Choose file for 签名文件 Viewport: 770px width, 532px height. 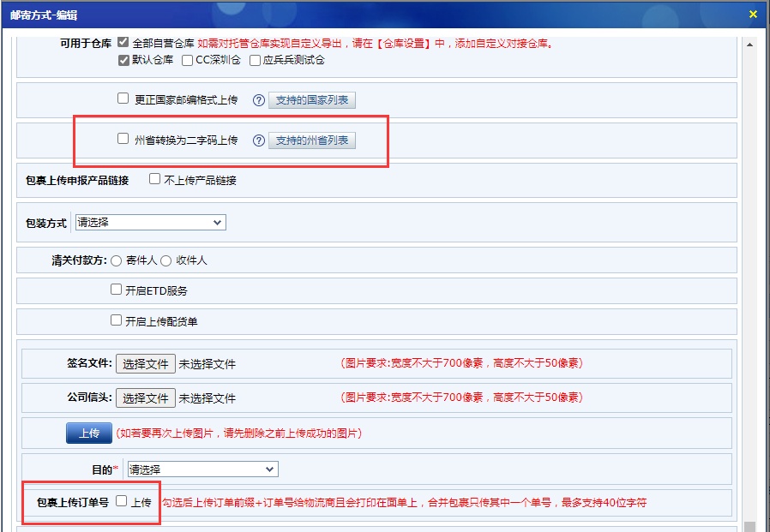click(146, 363)
